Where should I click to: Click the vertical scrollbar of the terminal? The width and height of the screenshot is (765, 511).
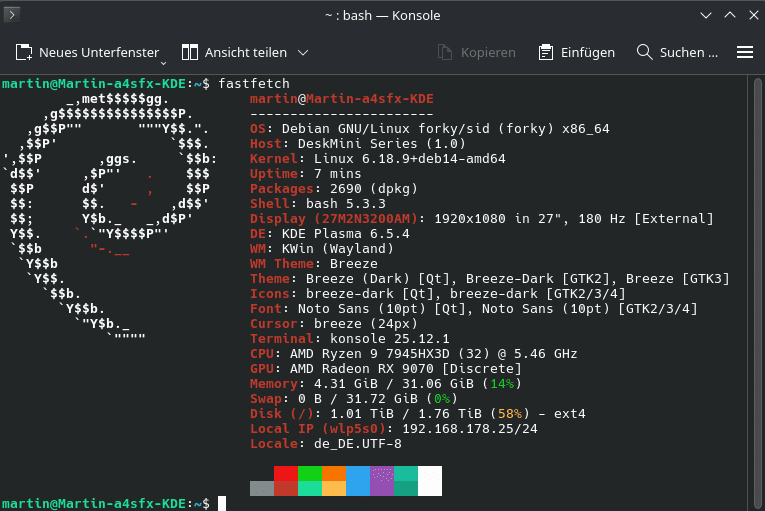(x=757, y=293)
